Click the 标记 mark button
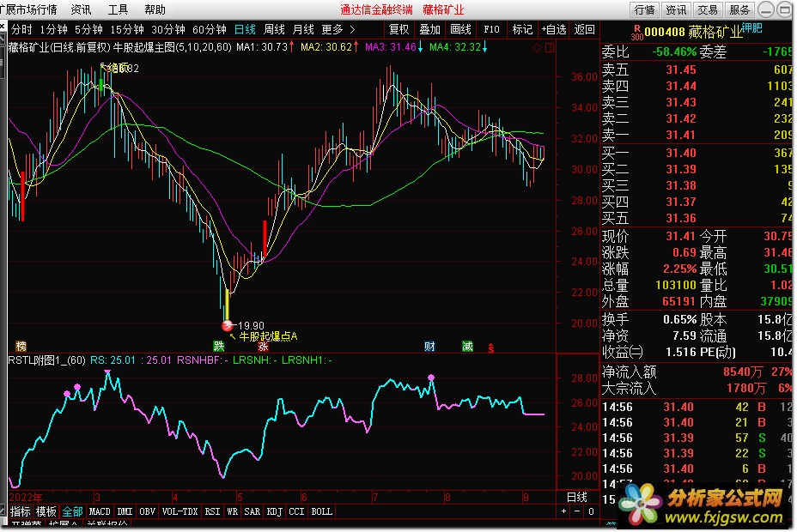The height and width of the screenshot is (532, 797). [x=522, y=29]
